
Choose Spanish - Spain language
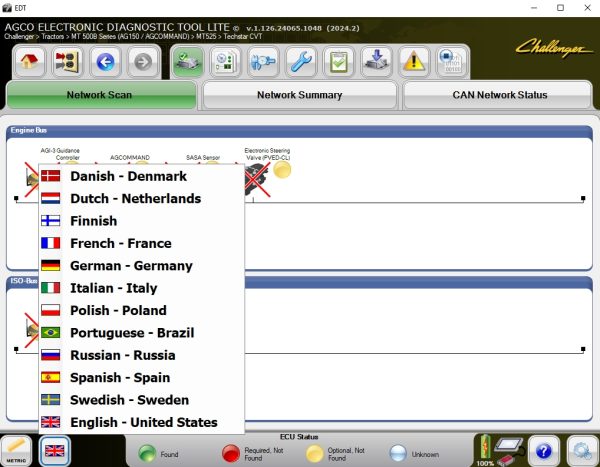coord(141,377)
